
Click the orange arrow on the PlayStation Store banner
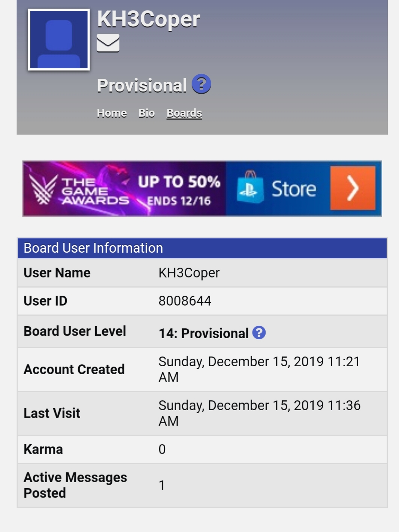(x=353, y=188)
